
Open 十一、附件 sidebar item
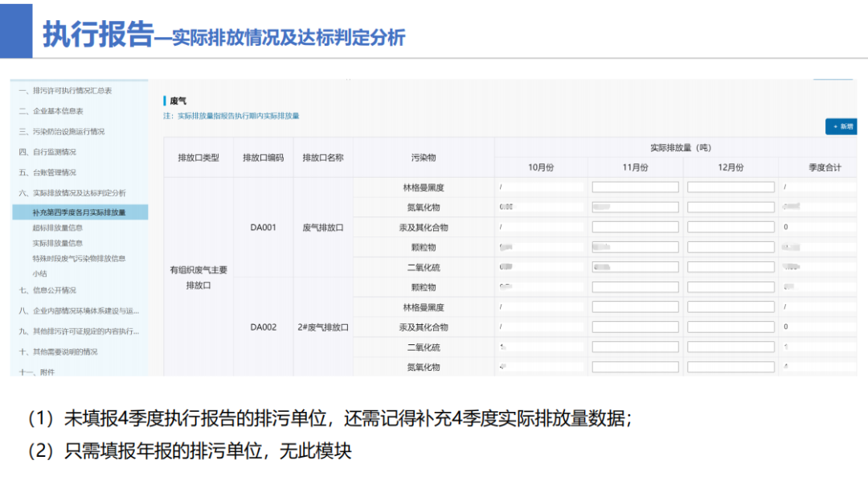[46, 371]
